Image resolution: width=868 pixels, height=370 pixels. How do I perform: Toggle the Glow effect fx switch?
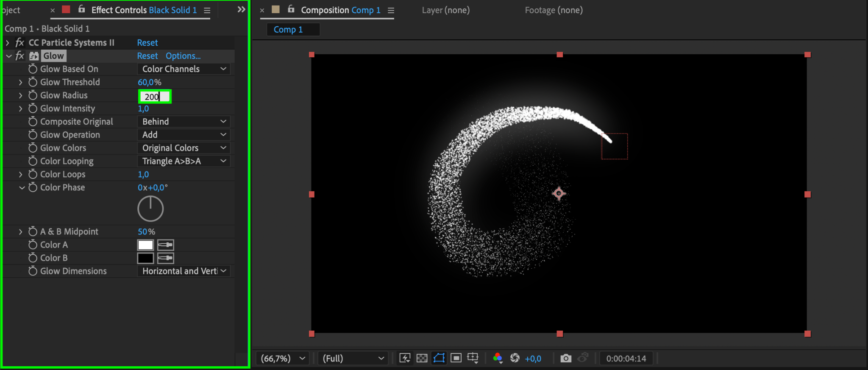click(x=19, y=56)
